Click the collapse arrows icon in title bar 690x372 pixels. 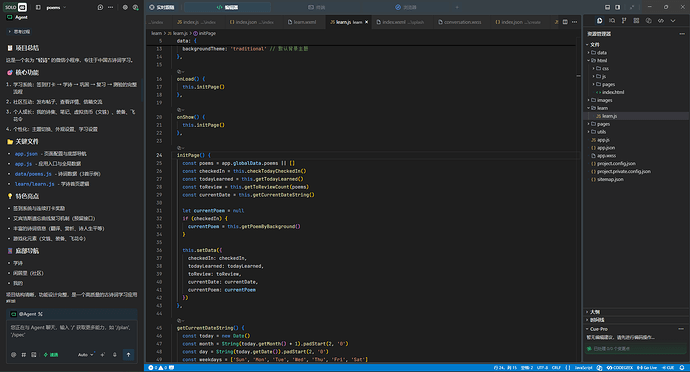(632, 7)
